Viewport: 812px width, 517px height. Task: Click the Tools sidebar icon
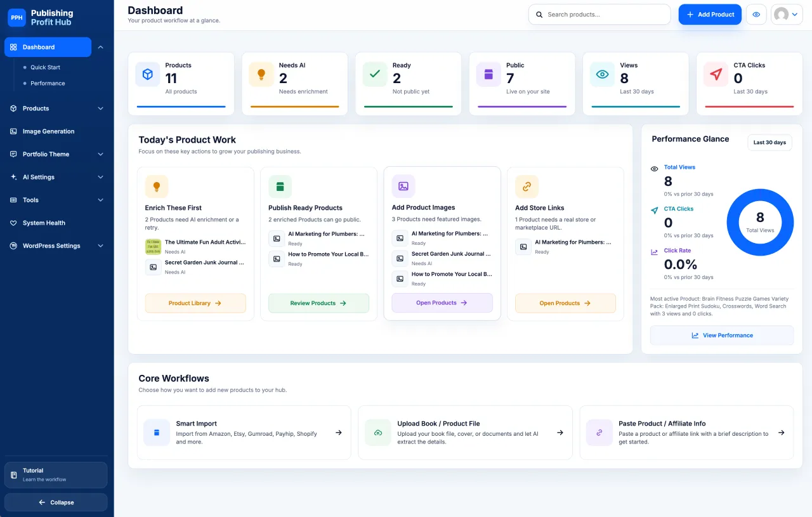pos(13,200)
